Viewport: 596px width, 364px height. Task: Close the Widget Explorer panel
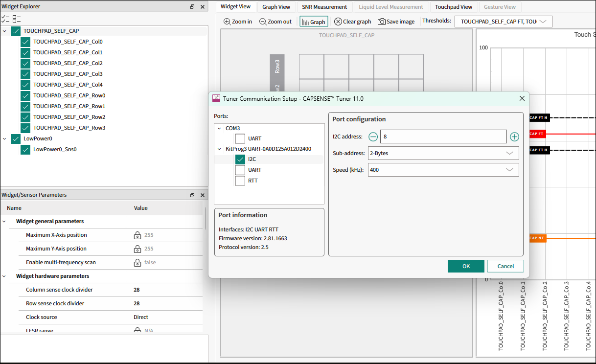pyautogui.click(x=203, y=7)
